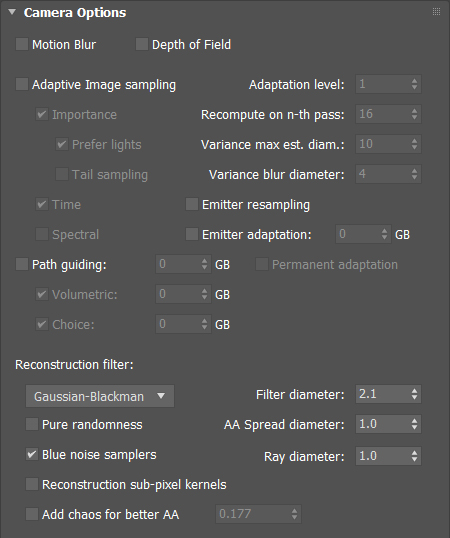450x538 pixels.
Task: Toggle Add chaos for better AA
Action: tap(32, 514)
